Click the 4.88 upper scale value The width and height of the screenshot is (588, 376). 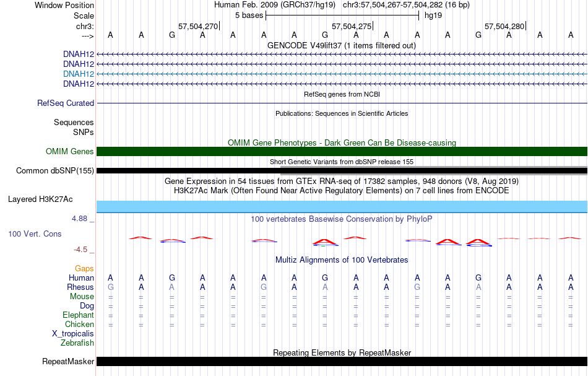(79, 219)
